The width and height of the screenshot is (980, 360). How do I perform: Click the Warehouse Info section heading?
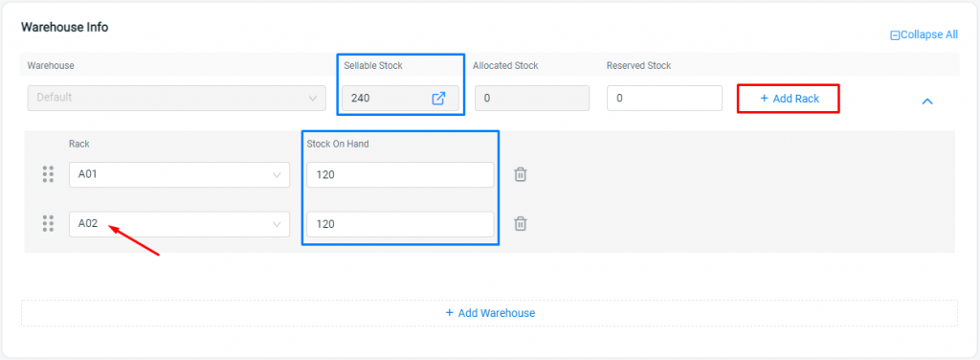pyautogui.click(x=65, y=28)
